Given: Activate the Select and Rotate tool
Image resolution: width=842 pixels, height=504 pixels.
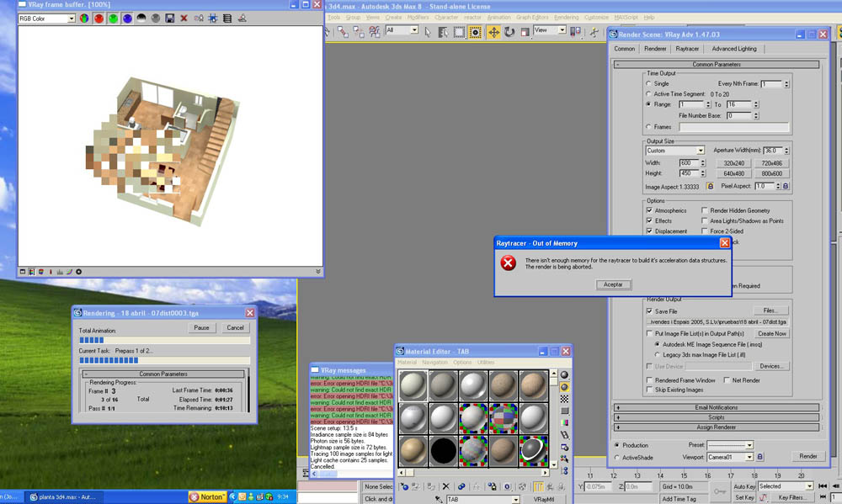Looking at the screenshot, I should coord(509,32).
